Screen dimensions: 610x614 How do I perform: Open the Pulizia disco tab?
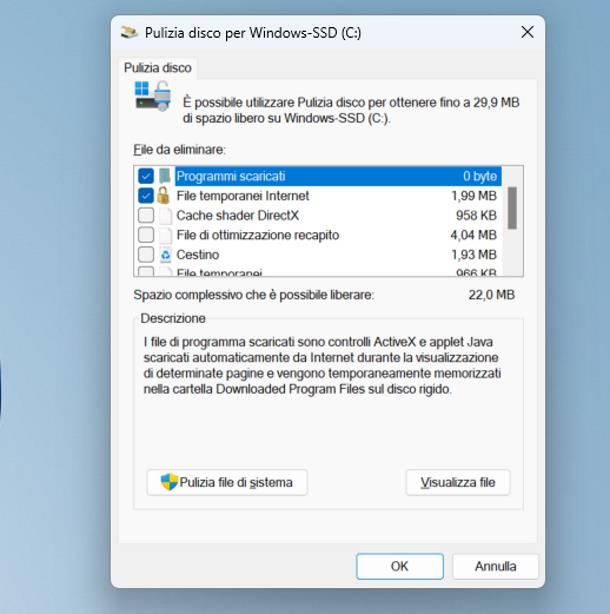point(157,68)
